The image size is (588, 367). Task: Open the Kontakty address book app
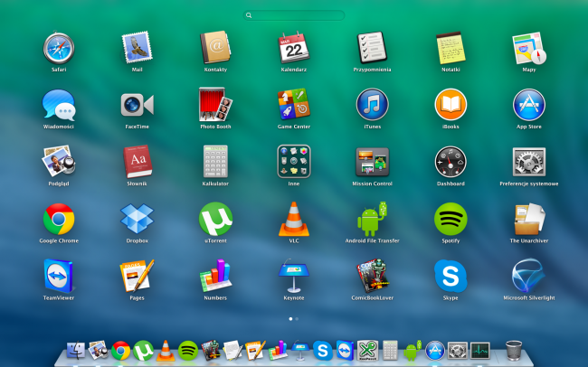click(215, 48)
